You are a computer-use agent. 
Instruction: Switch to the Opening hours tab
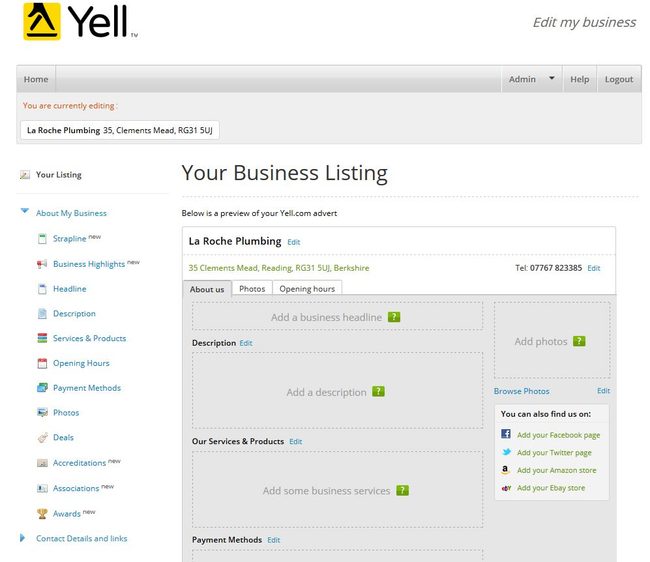[x=307, y=288]
